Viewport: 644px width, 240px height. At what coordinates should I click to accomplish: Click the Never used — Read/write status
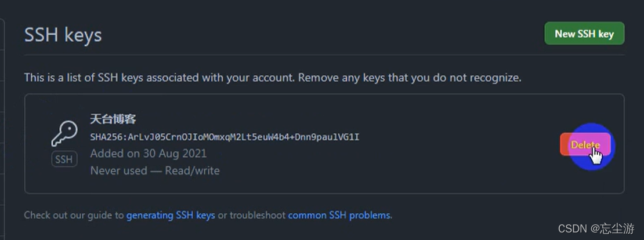tap(155, 170)
